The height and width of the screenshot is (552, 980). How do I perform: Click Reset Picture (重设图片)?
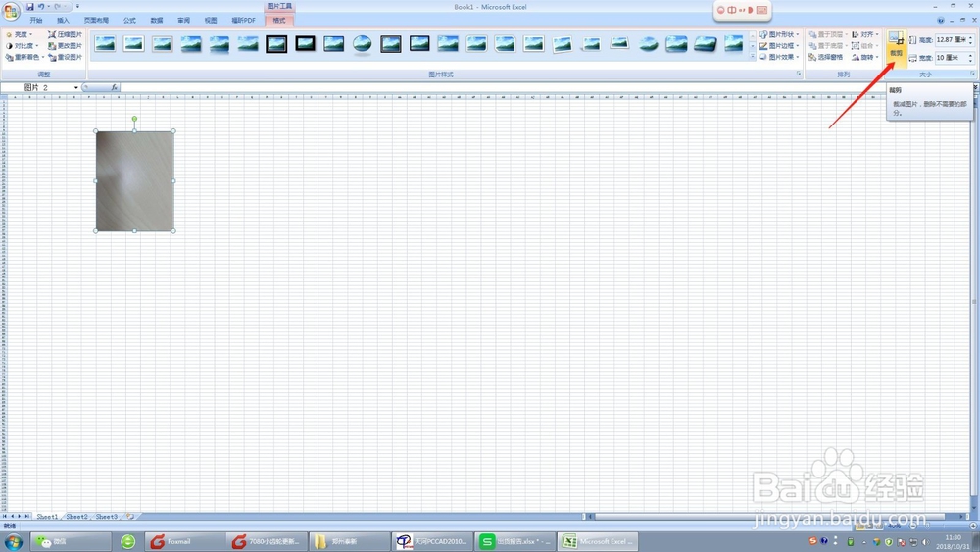tap(65, 57)
